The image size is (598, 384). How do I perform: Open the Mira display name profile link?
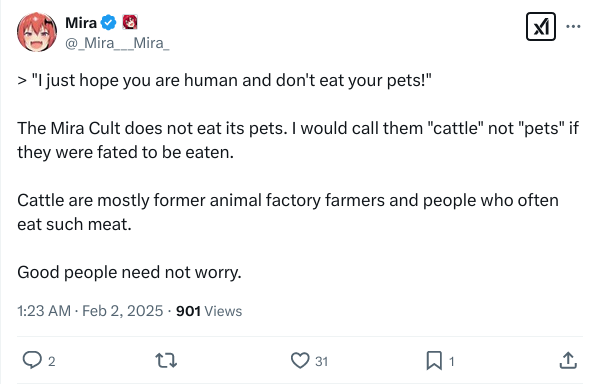point(81,23)
